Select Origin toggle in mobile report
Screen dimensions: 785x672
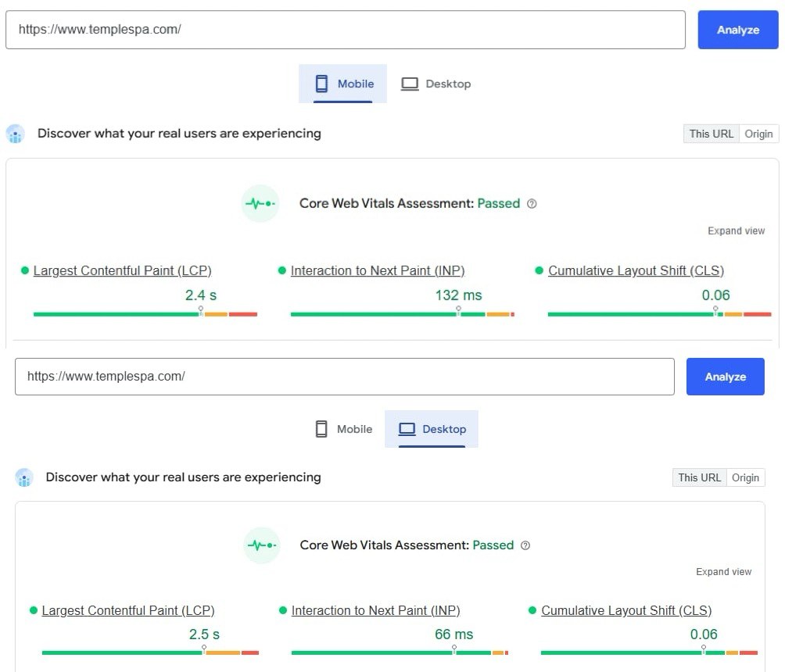[758, 134]
